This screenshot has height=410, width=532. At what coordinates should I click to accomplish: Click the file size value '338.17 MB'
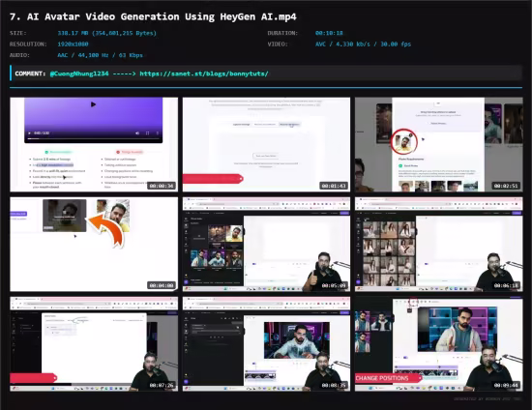tap(73, 33)
